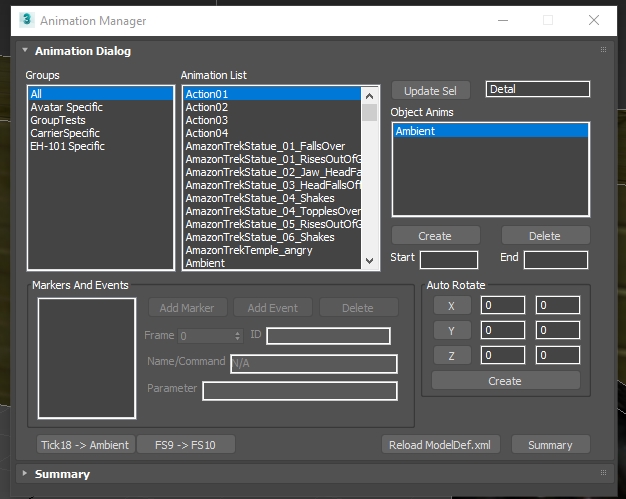The image size is (626, 499).
Task: Click Delete under Object Anims
Action: (x=545, y=236)
